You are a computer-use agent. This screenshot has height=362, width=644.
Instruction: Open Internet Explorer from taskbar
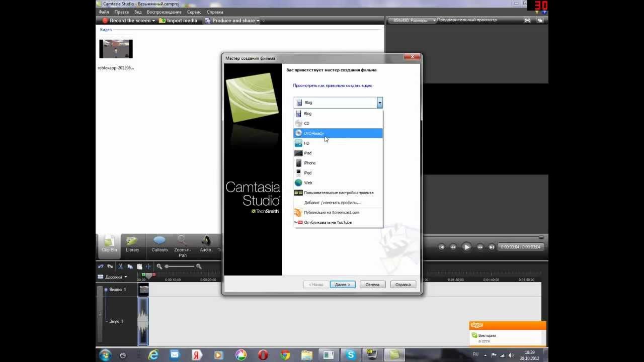tap(153, 355)
